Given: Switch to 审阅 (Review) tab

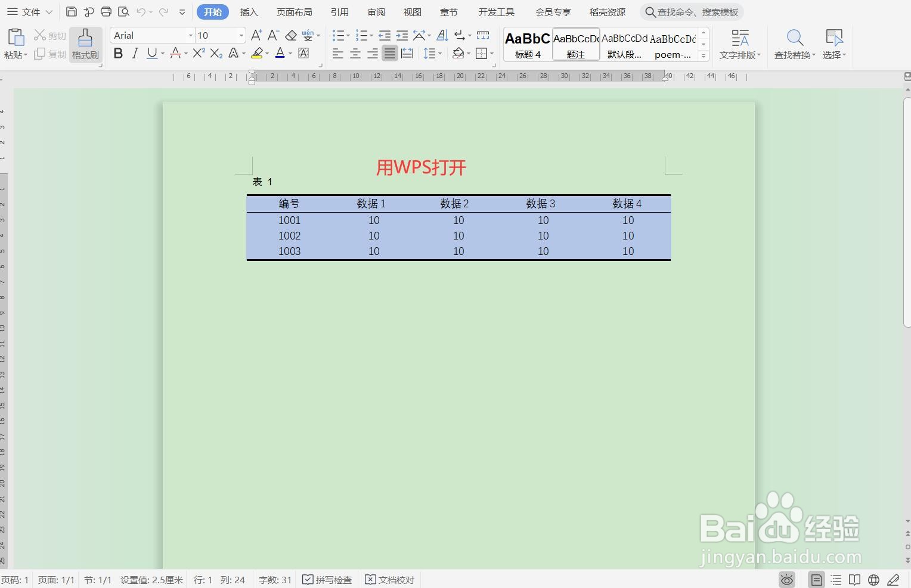Looking at the screenshot, I should 376,12.
